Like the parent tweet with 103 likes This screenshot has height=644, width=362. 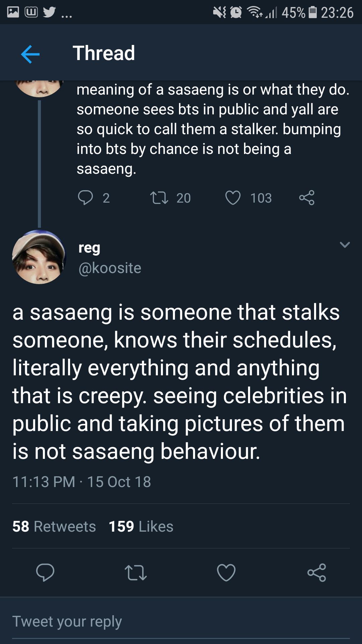coord(233,198)
